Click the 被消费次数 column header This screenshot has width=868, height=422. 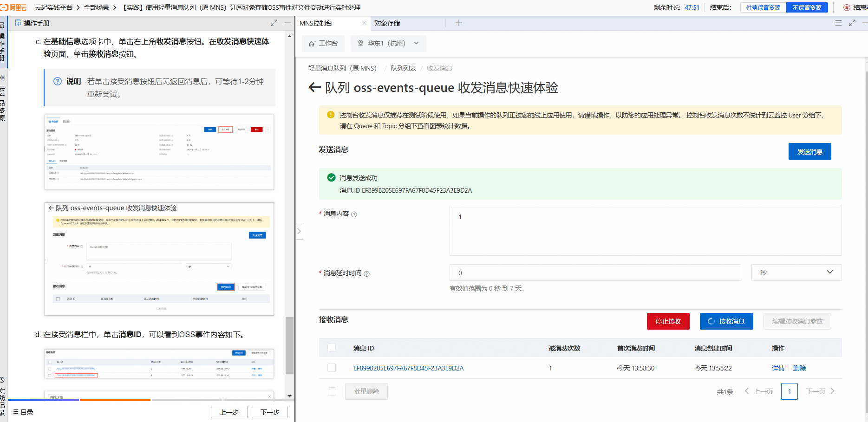click(565, 348)
